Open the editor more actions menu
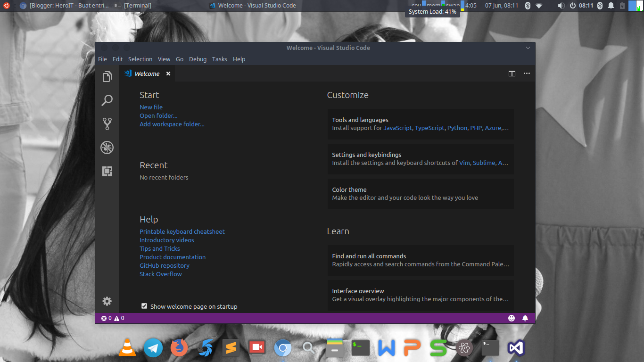This screenshot has width=644, height=362. [x=527, y=74]
